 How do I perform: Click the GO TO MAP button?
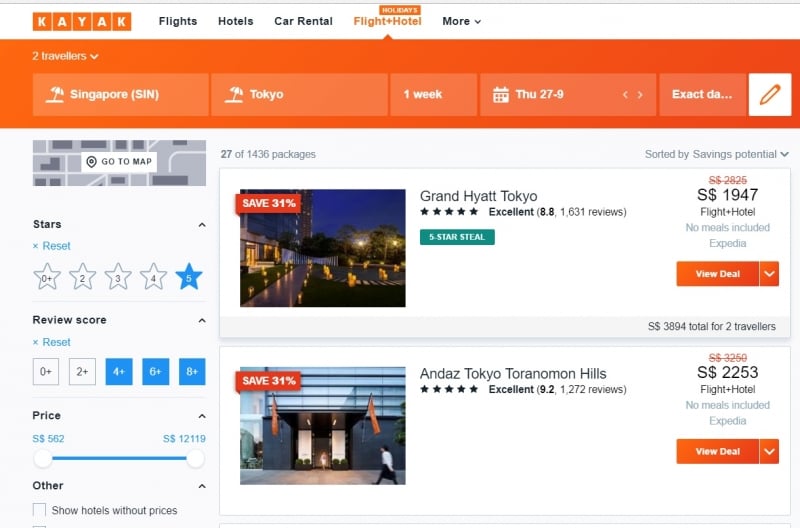pyautogui.click(x=119, y=162)
